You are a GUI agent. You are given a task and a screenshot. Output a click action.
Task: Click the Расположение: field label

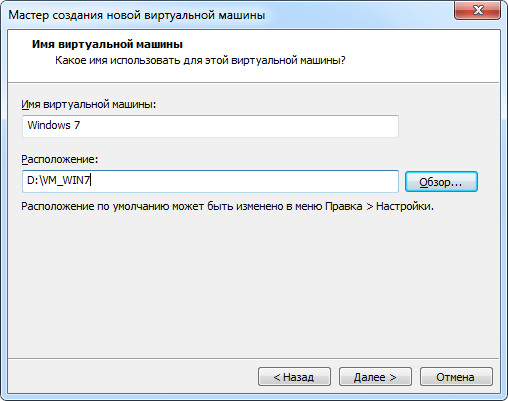click(60, 159)
